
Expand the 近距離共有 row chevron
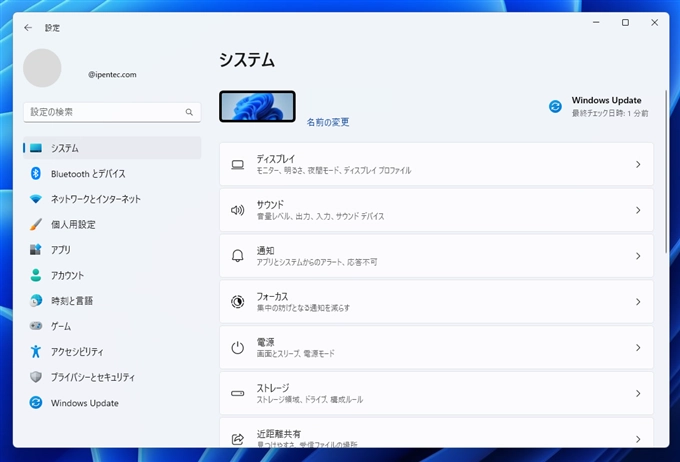point(638,439)
